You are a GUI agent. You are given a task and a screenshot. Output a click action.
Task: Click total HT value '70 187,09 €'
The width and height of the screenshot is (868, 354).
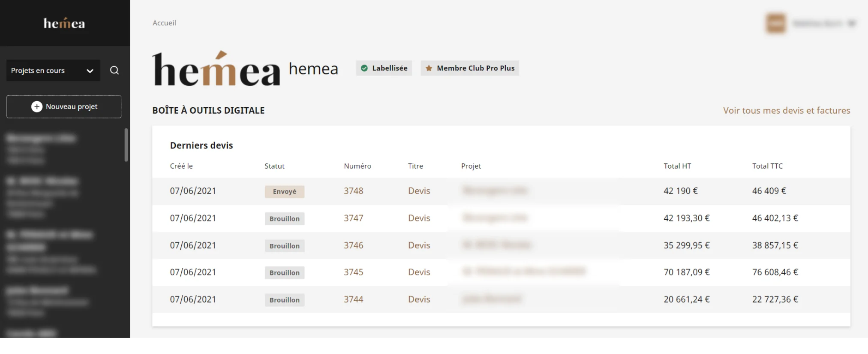[x=687, y=272]
